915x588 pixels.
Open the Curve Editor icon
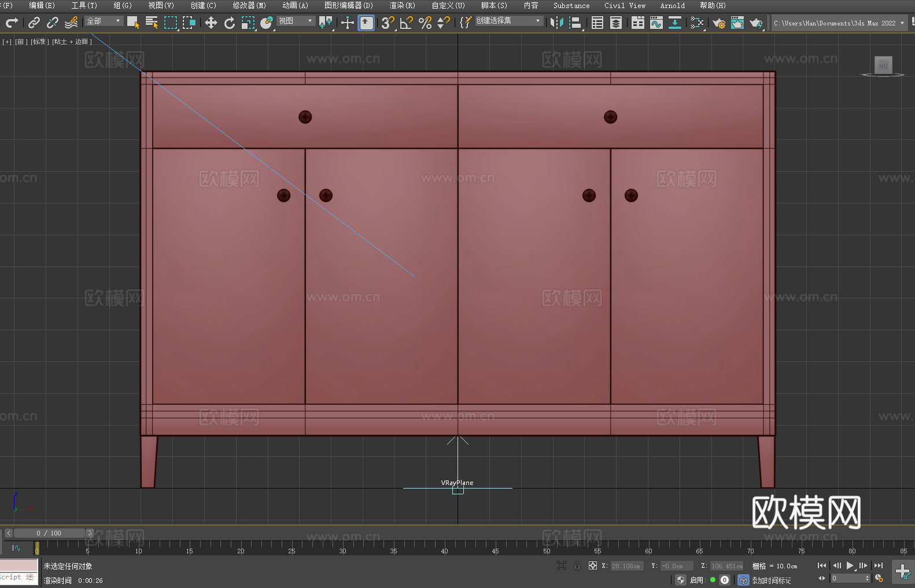pyautogui.click(x=656, y=23)
